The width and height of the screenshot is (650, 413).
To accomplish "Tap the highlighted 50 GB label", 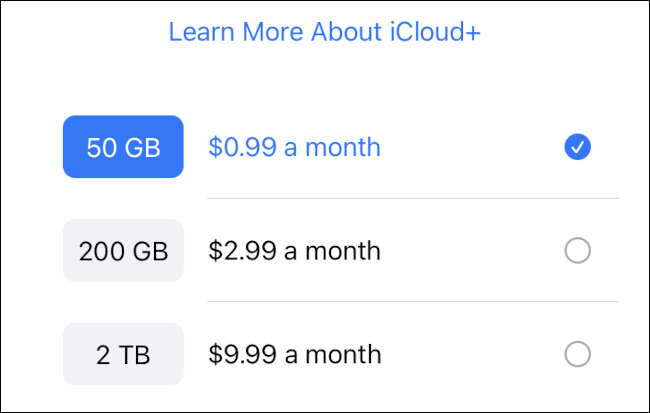I will click(x=123, y=147).
